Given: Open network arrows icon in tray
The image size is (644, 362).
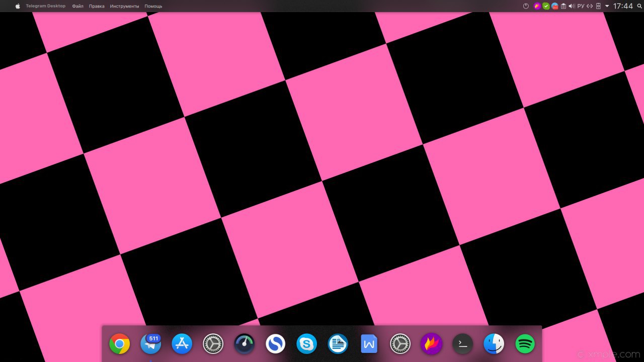Looking at the screenshot, I should [x=590, y=6].
